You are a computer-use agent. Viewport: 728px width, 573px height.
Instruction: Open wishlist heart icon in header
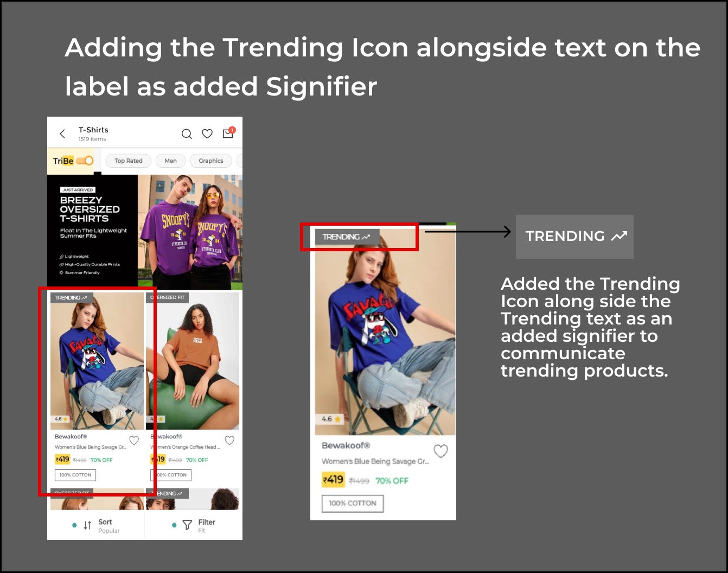point(207,133)
